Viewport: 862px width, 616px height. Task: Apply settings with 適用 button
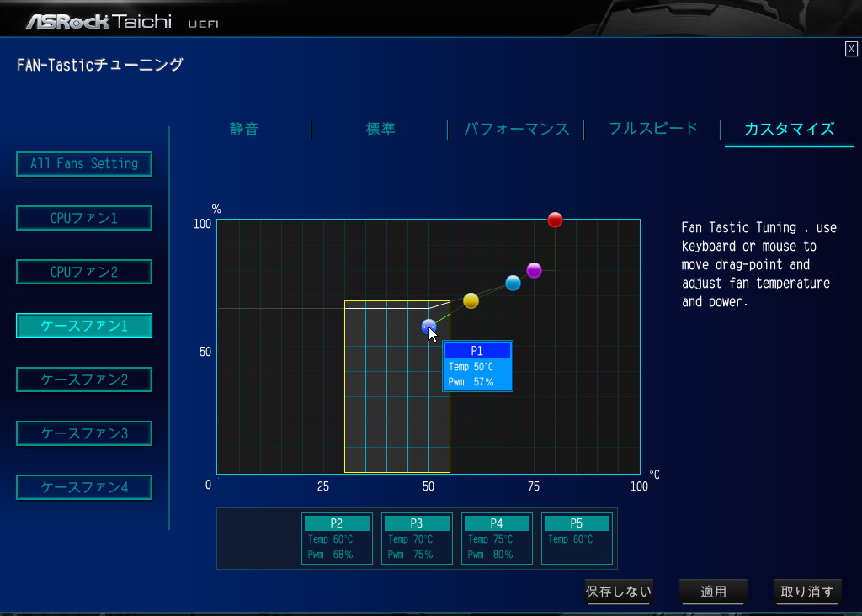pos(713,592)
